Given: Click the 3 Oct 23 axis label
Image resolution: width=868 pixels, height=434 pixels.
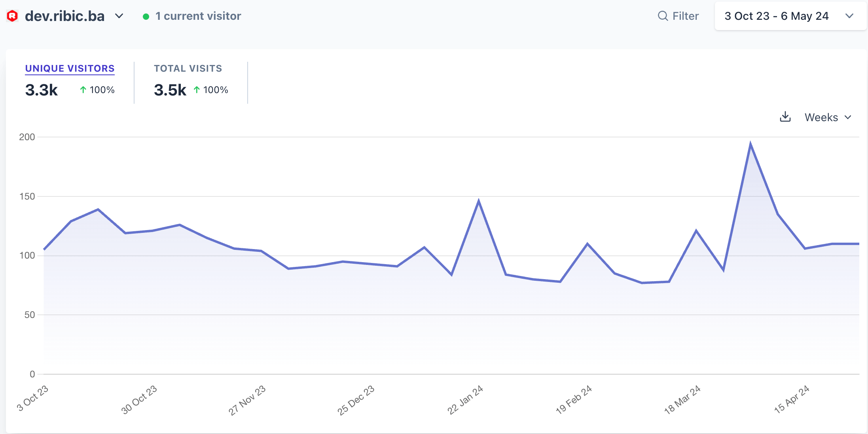Looking at the screenshot, I should click(x=32, y=398).
